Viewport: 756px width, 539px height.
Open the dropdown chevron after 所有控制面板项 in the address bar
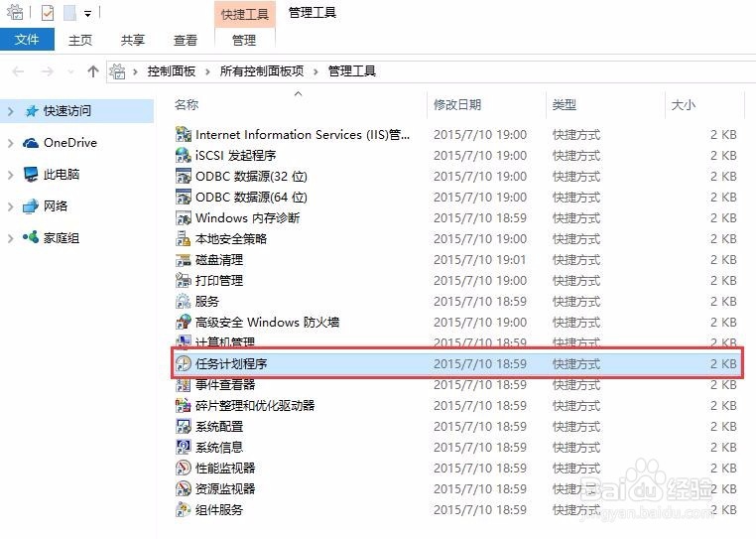(x=315, y=71)
